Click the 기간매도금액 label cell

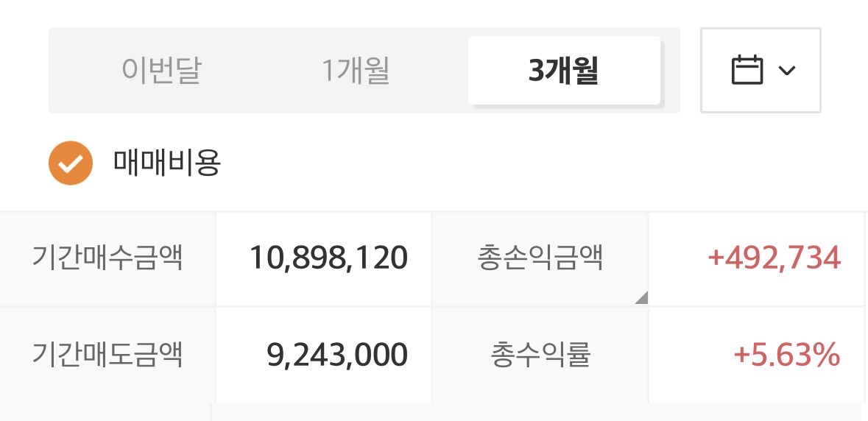click(x=107, y=355)
